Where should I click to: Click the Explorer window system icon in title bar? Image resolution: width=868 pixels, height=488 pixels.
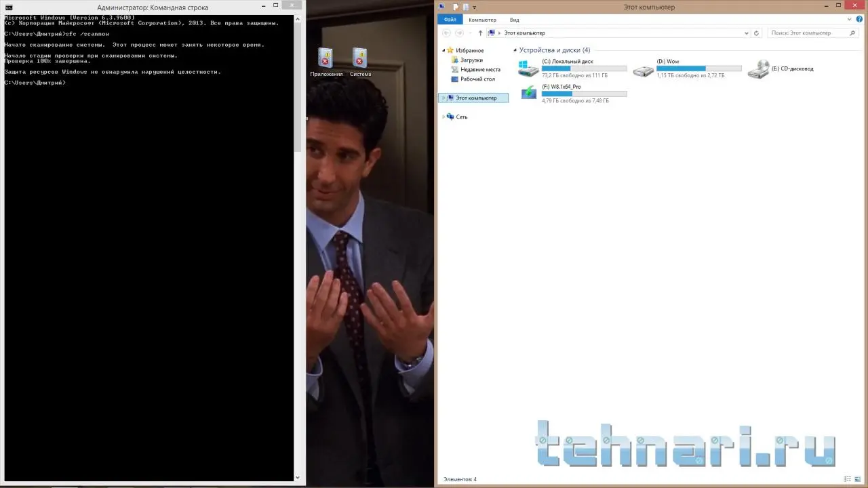(x=442, y=7)
